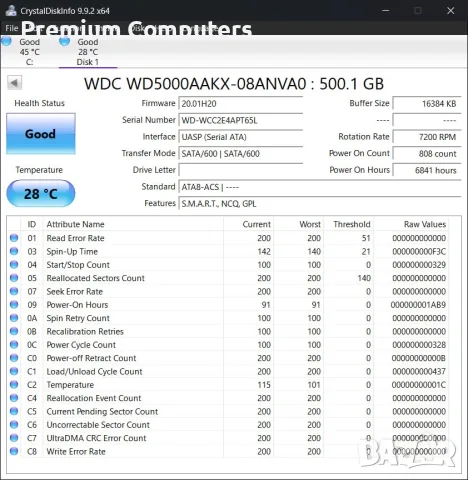Click the blue status dot on Disk 1 tab
This screenshot has width=468, height=480.
(64, 41)
